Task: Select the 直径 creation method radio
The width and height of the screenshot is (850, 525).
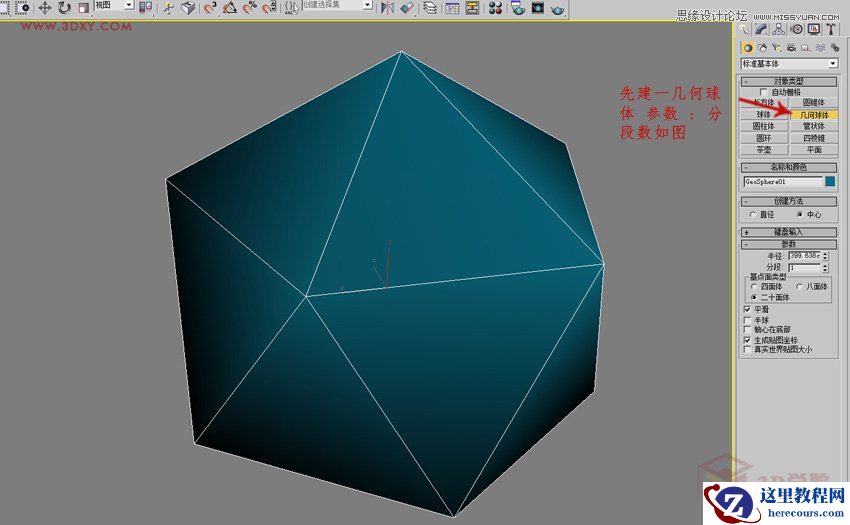Action: [752, 215]
